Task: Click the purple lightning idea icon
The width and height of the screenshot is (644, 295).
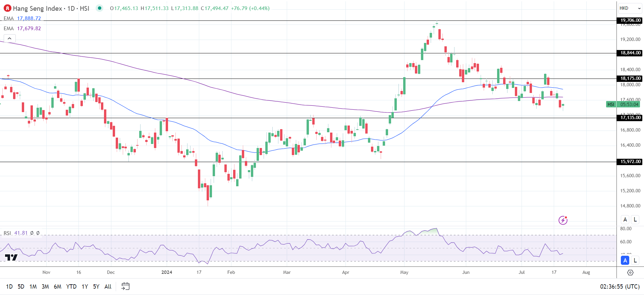Action: click(x=563, y=220)
